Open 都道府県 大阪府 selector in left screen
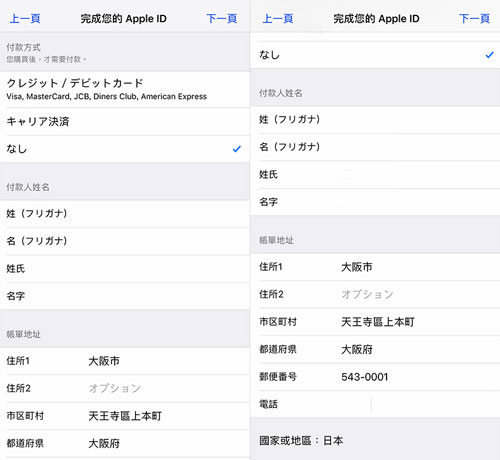Screen dimensions: 500x460 tap(125, 443)
